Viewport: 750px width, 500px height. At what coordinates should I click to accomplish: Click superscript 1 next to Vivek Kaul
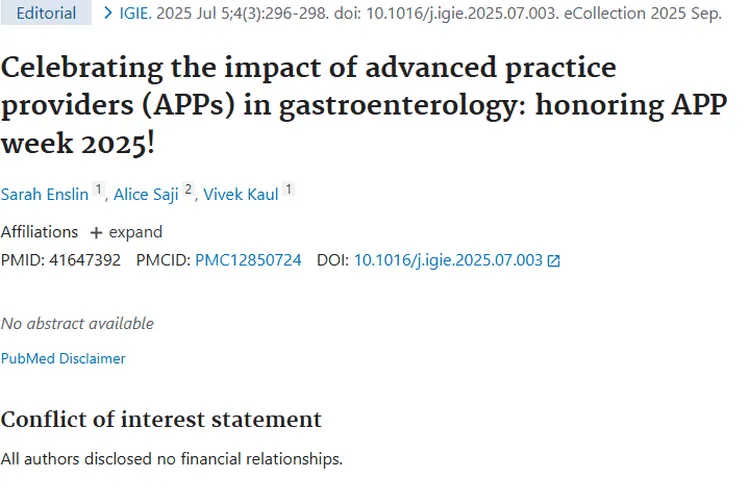pyautogui.click(x=289, y=189)
